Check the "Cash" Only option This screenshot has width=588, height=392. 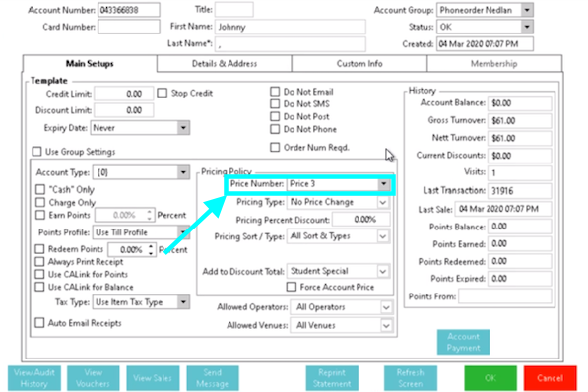40,189
